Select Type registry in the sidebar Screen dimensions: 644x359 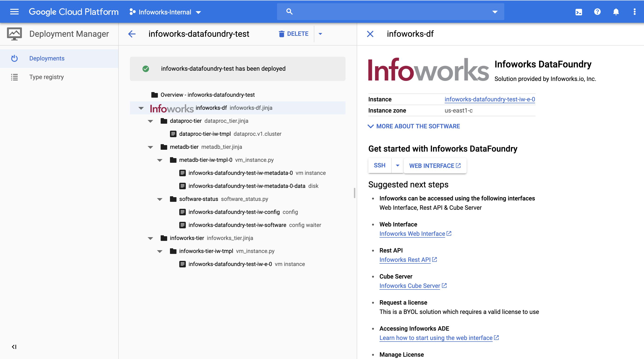pos(59,77)
